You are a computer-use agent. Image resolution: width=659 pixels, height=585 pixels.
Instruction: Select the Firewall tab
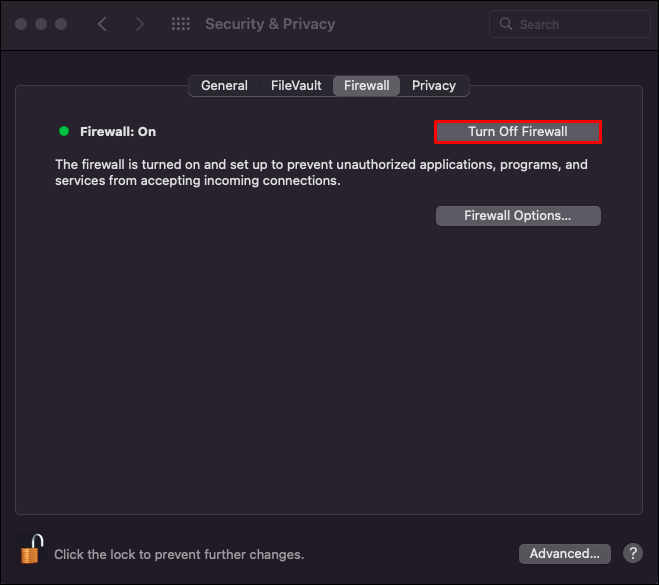pyautogui.click(x=367, y=86)
